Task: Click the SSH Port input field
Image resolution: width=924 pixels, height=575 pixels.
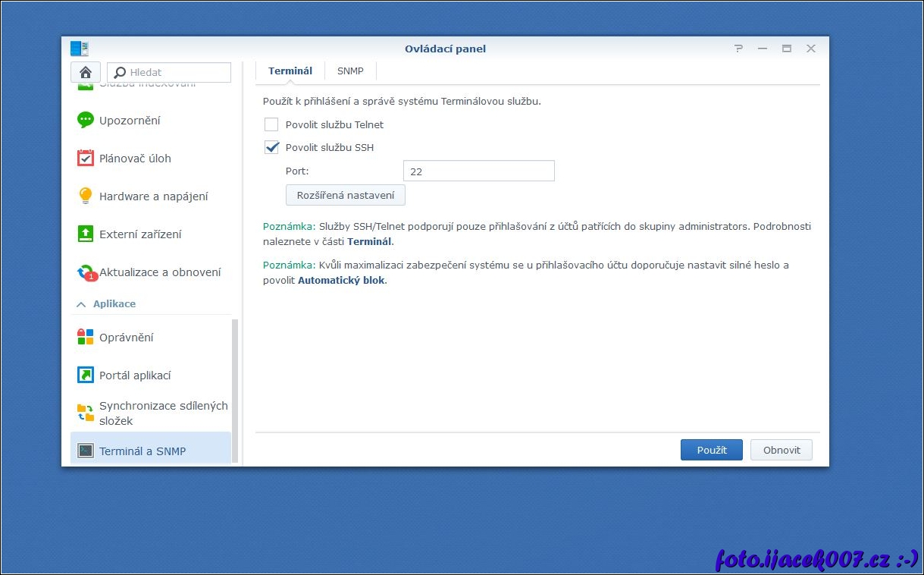Action: (x=478, y=171)
